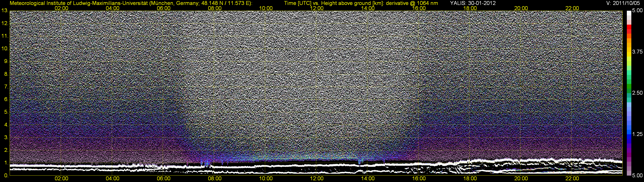Select the 16:00 label on the top axis
This screenshot has height=182, width=644.
tap(419, 8)
